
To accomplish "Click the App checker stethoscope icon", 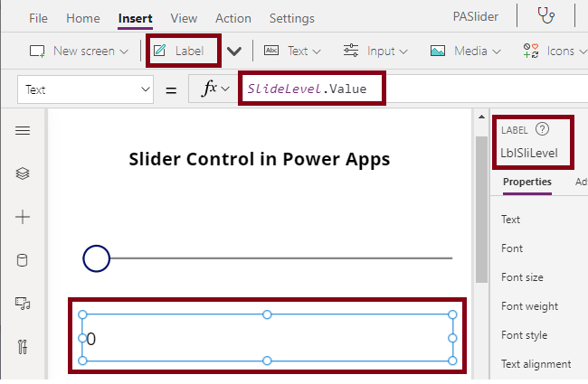I will [x=545, y=15].
